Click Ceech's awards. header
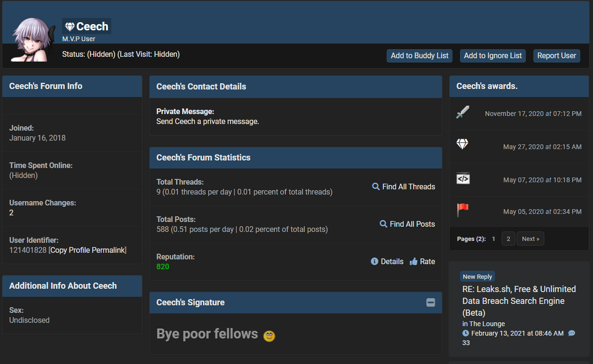Viewport: 593px width, 364px height. coord(519,86)
